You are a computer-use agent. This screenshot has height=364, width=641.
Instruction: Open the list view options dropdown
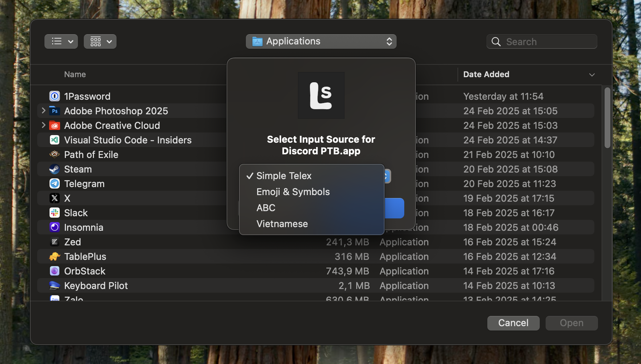pos(61,41)
